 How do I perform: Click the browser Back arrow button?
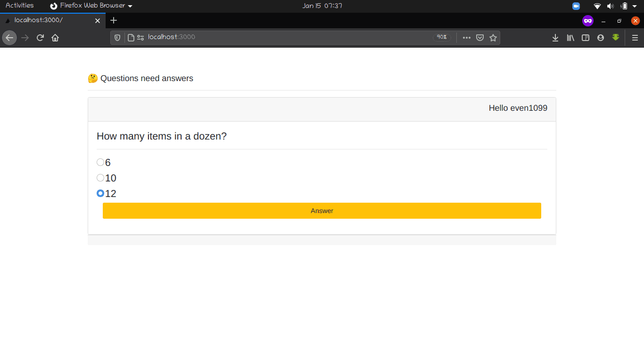tap(9, 38)
